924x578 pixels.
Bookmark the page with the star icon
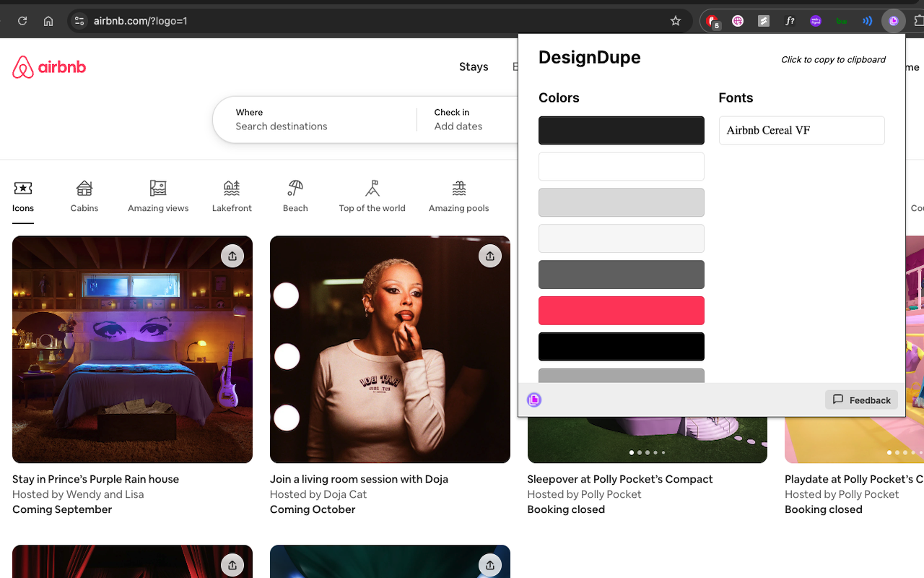pos(675,21)
